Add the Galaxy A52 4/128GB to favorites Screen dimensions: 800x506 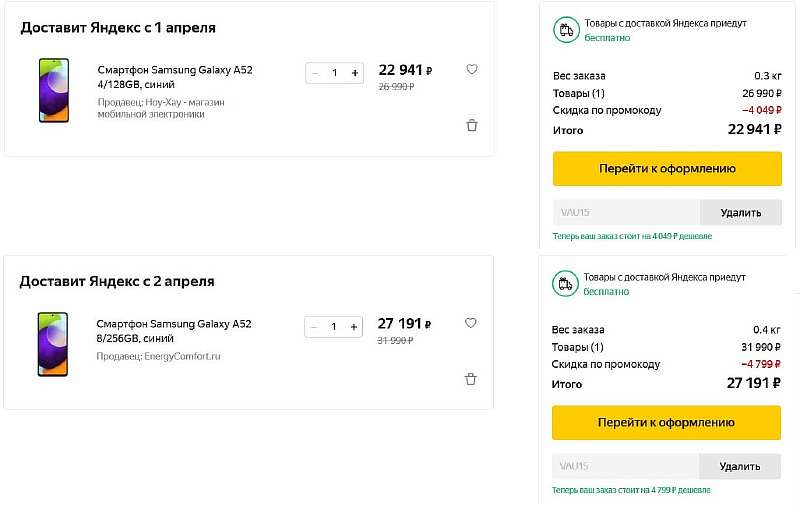pyautogui.click(x=472, y=70)
